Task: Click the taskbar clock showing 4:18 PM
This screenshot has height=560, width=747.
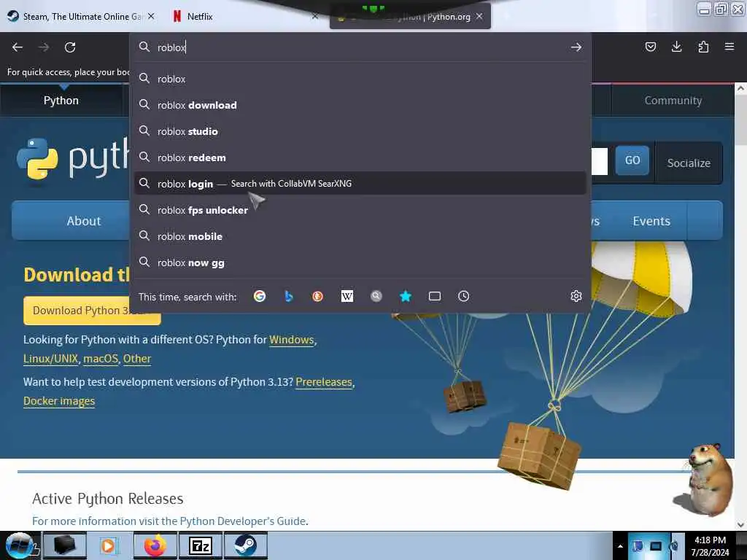Action: [710, 546]
